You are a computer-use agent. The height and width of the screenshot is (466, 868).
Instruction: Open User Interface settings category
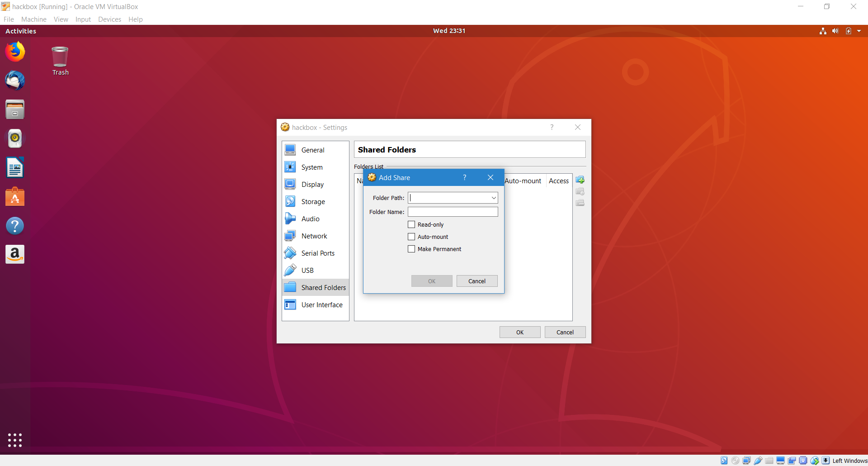[x=316, y=304]
